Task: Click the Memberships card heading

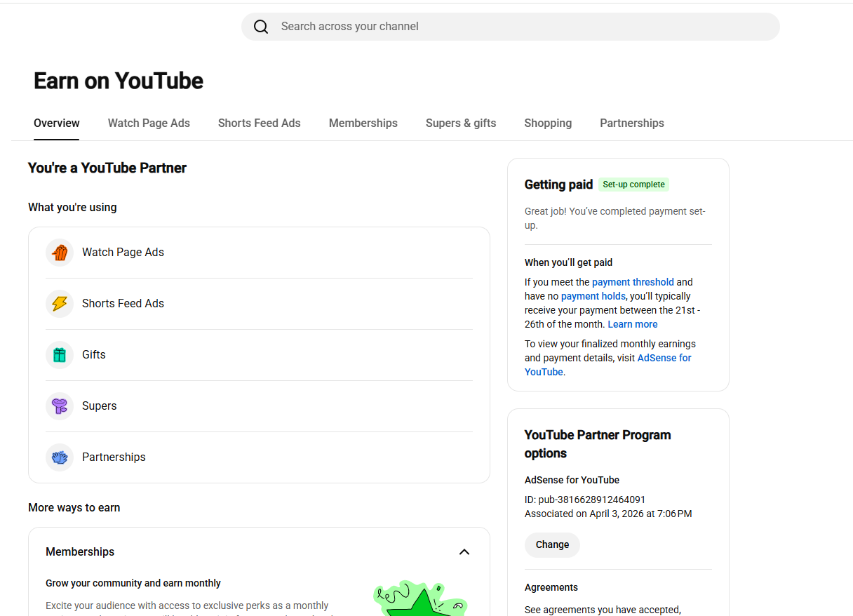Action: pyautogui.click(x=80, y=552)
